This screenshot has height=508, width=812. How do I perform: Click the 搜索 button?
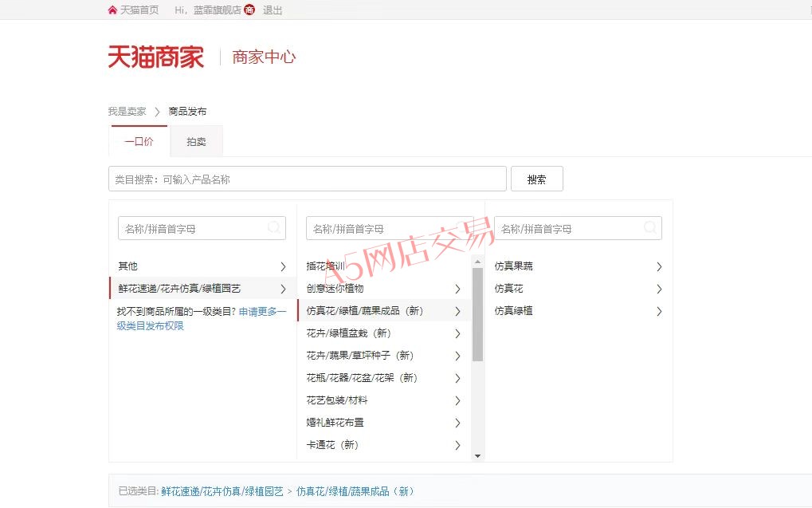point(536,179)
